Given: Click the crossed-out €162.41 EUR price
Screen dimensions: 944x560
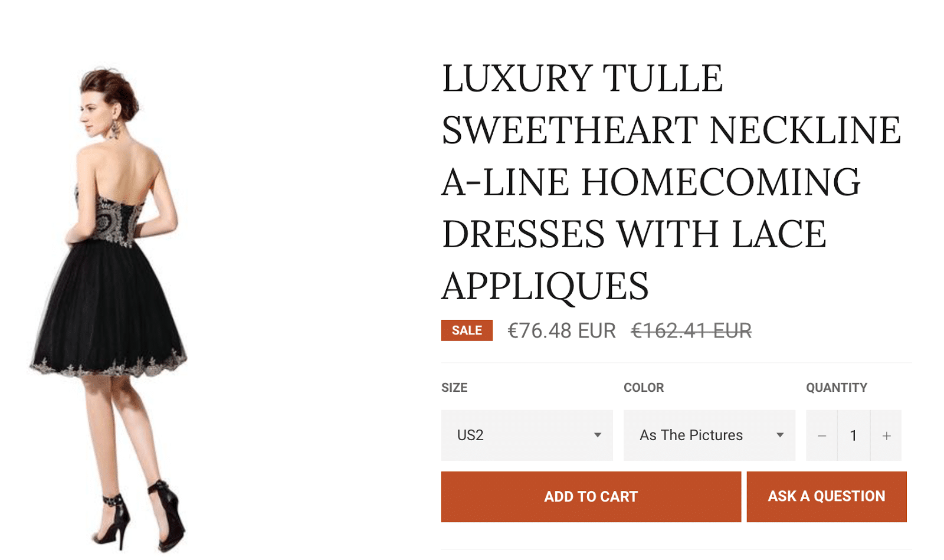Looking at the screenshot, I should coord(691,330).
